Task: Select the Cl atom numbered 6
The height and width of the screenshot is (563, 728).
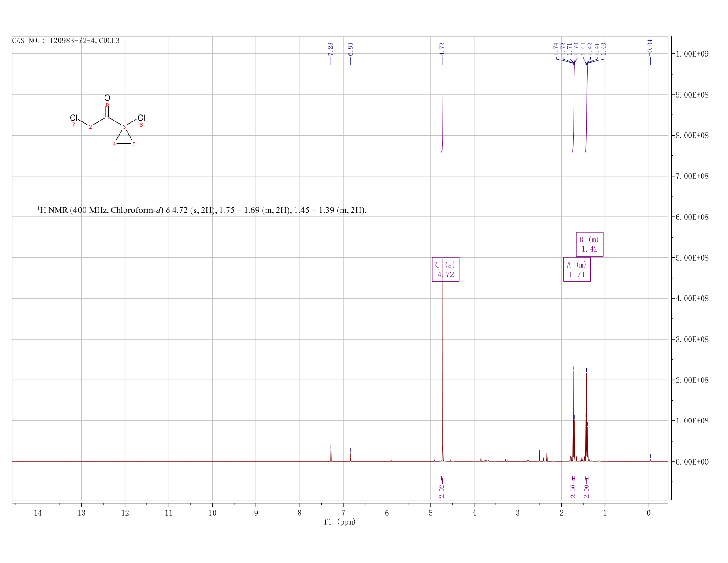Action: 141,118
